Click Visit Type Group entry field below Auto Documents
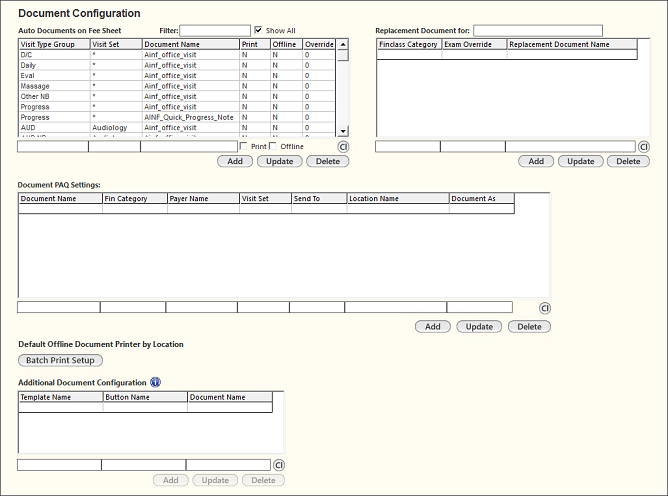The width and height of the screenshot is (668, 496). tap(53, 147)
